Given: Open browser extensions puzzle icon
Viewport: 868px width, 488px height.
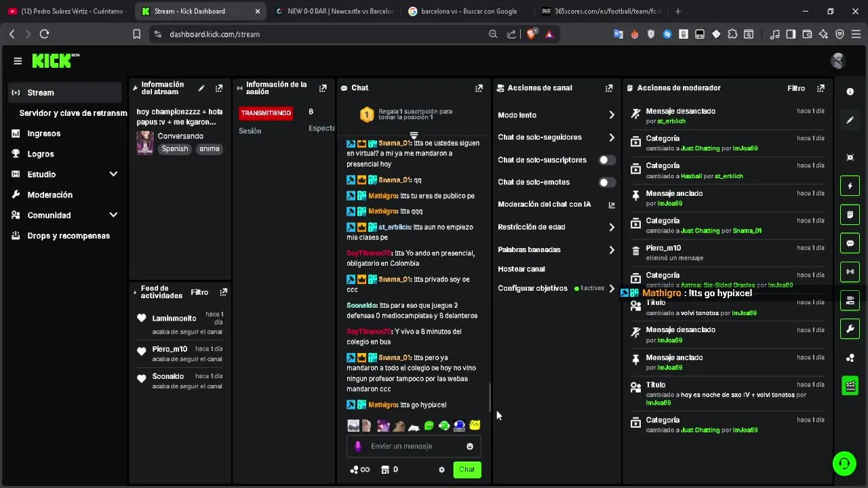Looking at the screenshot, I should coord(732,34).
